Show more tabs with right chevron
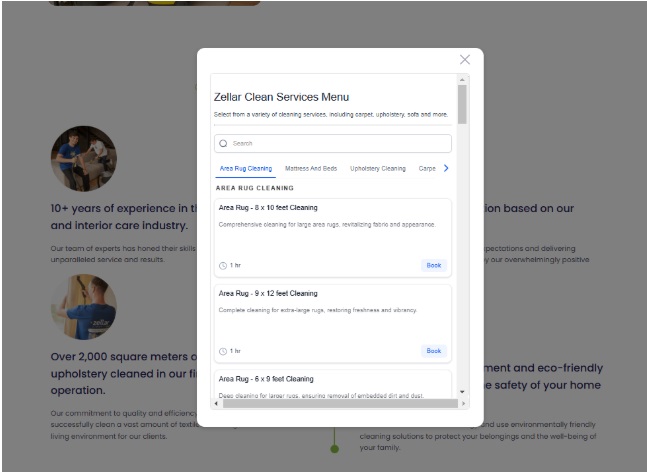The height and width of the screenshot is (472, 647). pos(446,168)
